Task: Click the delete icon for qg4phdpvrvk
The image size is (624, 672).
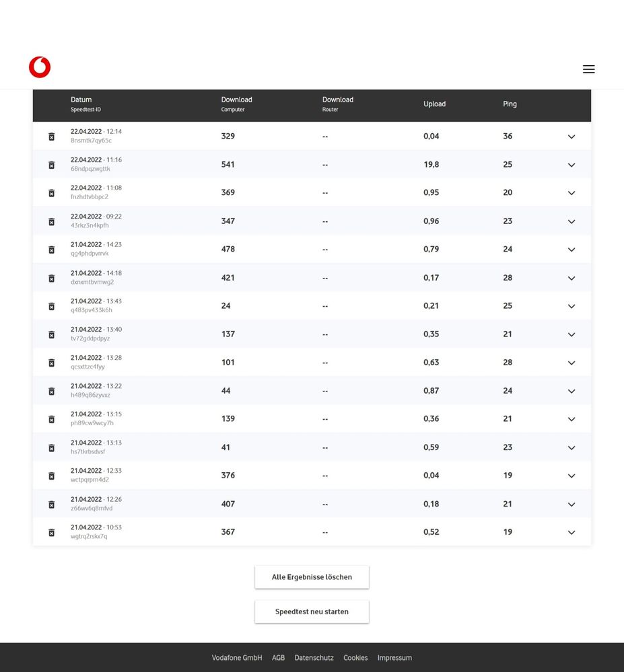Action: click(51, 249)
